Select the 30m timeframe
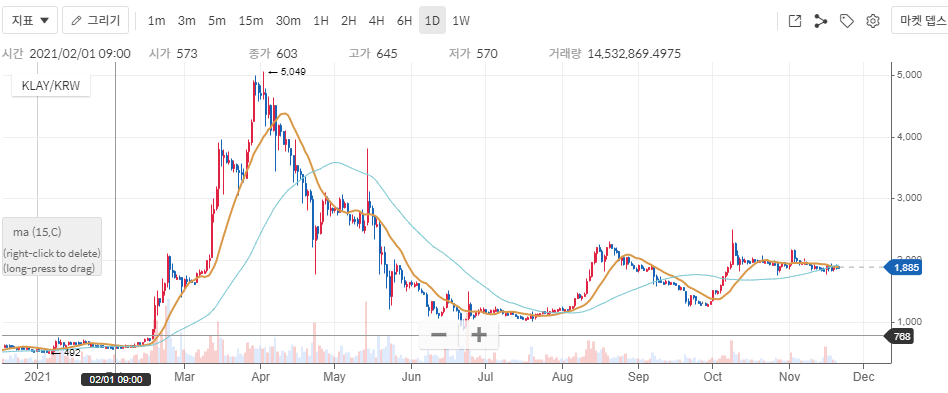The width and height of the screenshot is (948, 393). click(x=288, y=21)
